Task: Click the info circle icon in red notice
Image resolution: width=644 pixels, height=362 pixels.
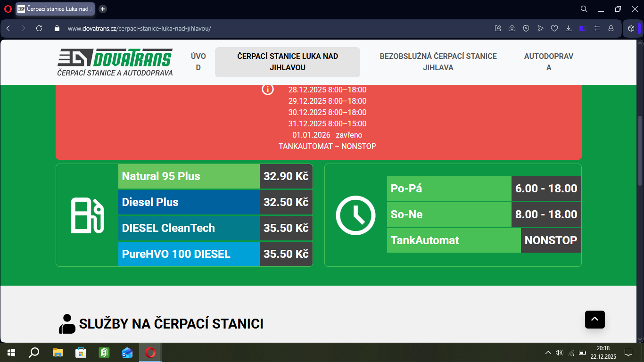Action: point(268,89)
